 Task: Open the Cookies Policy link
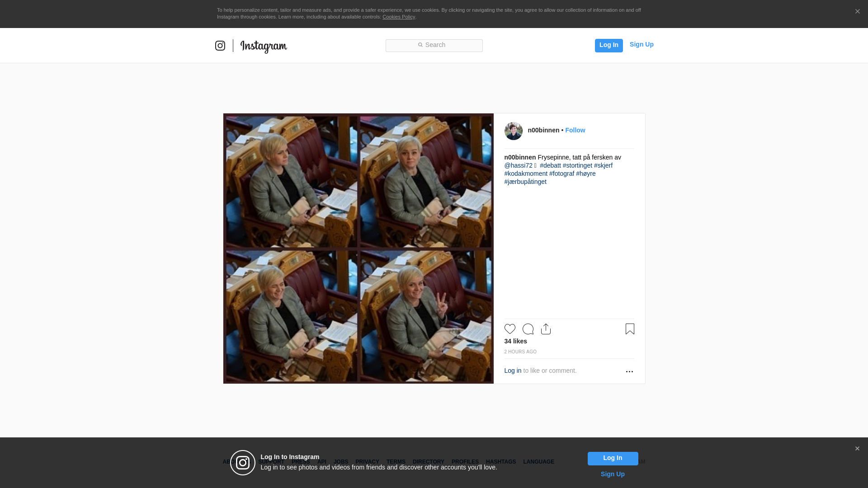(x=398, y=17)
